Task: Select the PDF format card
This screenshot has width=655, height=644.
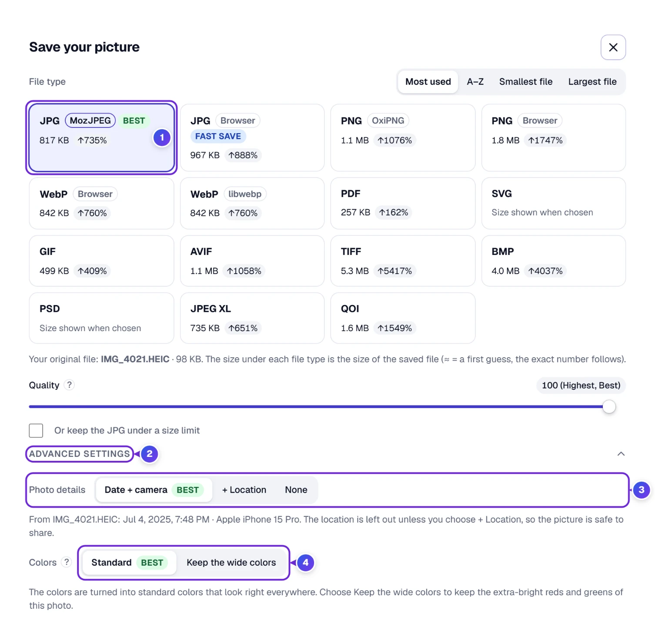Action: tap(403, 203)
